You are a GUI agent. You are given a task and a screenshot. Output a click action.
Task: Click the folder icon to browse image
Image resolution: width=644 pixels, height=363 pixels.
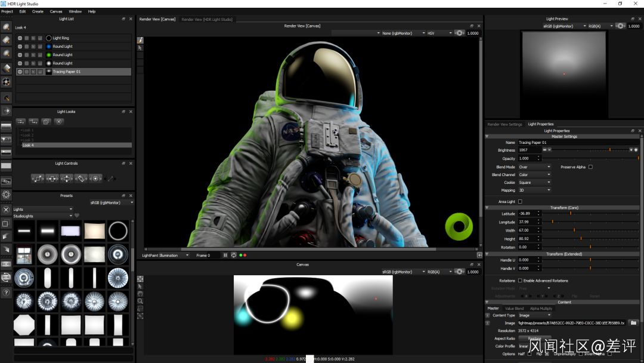tap(633, 323)
